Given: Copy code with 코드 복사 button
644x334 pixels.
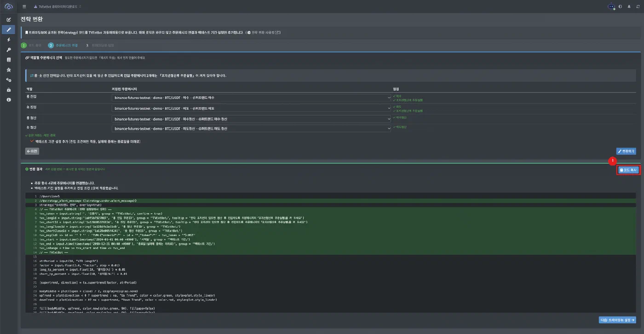Looking at the screenshot, I should click(628, 170).
